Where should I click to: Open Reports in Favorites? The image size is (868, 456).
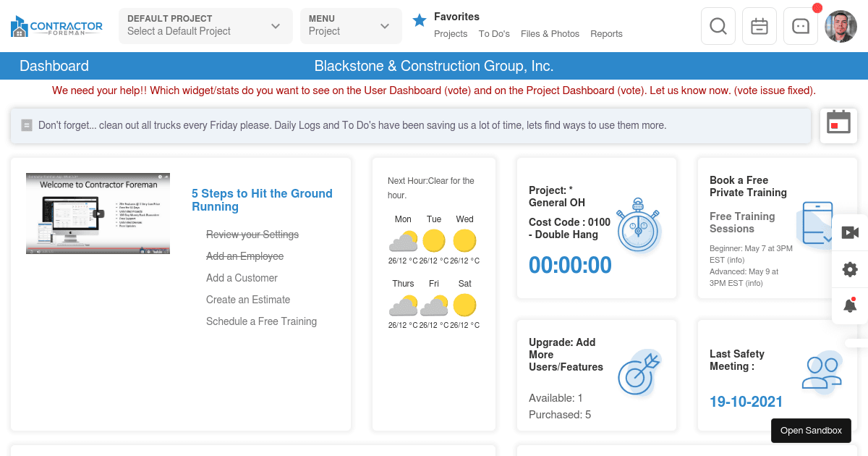pos(606,34)
